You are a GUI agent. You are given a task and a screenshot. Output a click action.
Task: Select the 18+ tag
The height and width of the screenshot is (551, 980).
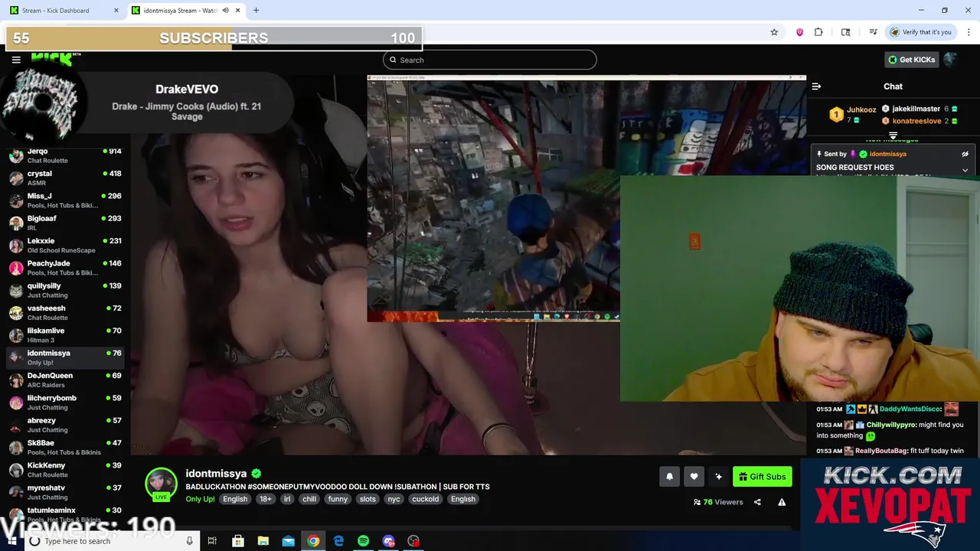[265, 499]
